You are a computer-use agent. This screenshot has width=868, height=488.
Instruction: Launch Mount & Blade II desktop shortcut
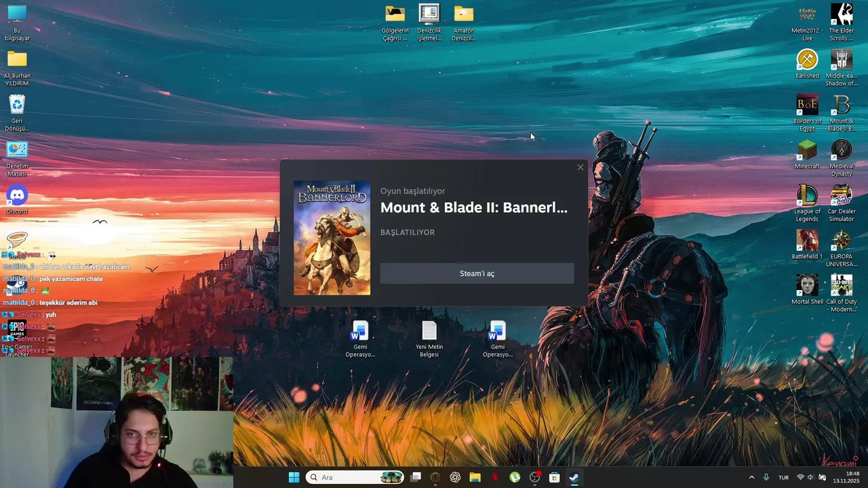point(842,113)
